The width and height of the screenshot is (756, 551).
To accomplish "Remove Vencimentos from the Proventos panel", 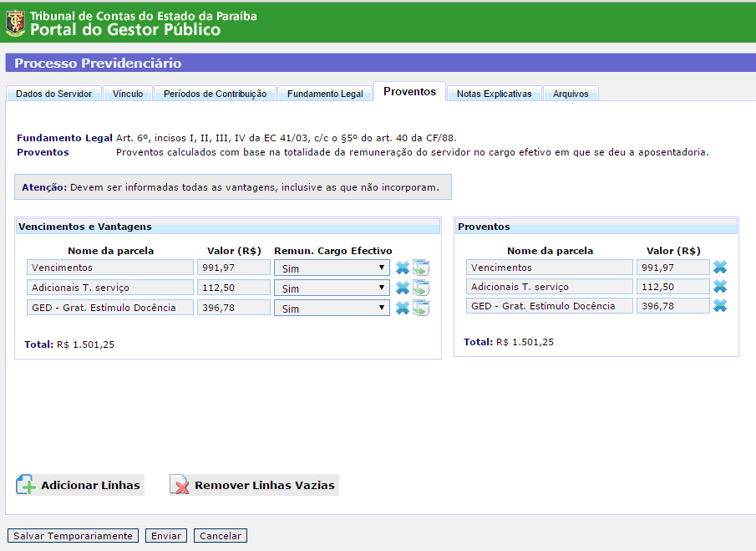I will (720, 268).
